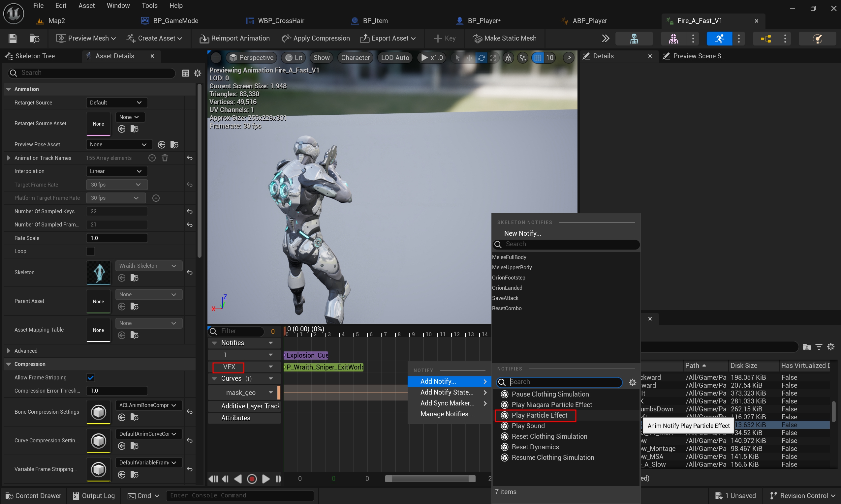Select the viewport rotate tool
Screen dimensions: 841x504
481,58
